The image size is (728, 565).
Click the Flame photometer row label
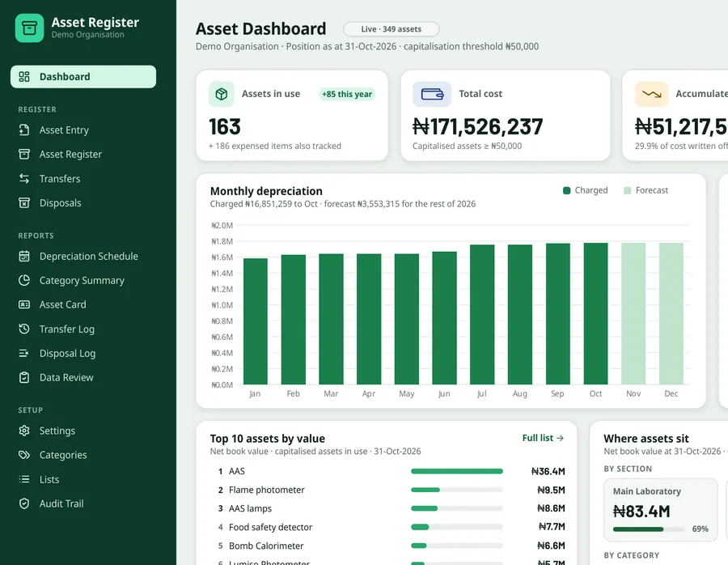266,490
